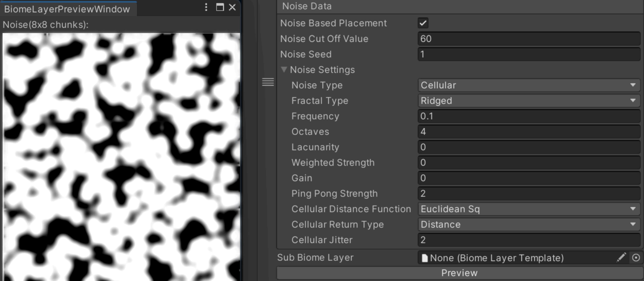The height and width of the screenshot is (281, 644).
Task: Open the Cellular Distance Function dropdown
Action: click(528, 209)
